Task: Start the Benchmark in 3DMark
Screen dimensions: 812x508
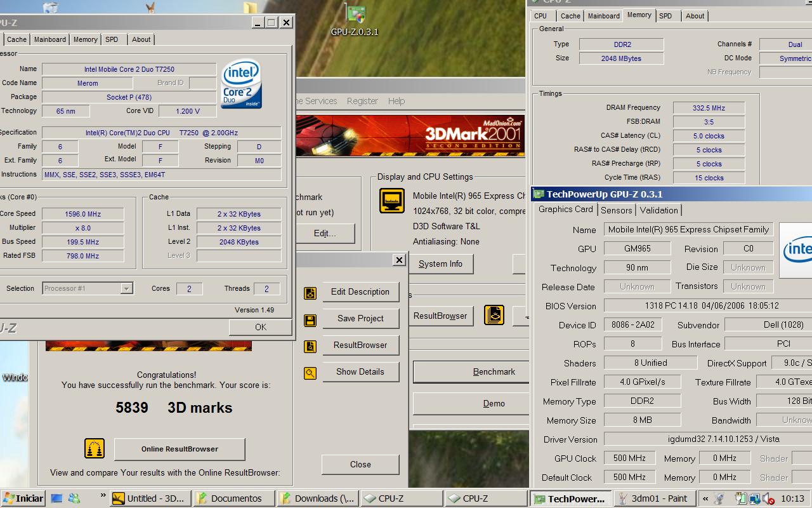Action: pos(471,372)
